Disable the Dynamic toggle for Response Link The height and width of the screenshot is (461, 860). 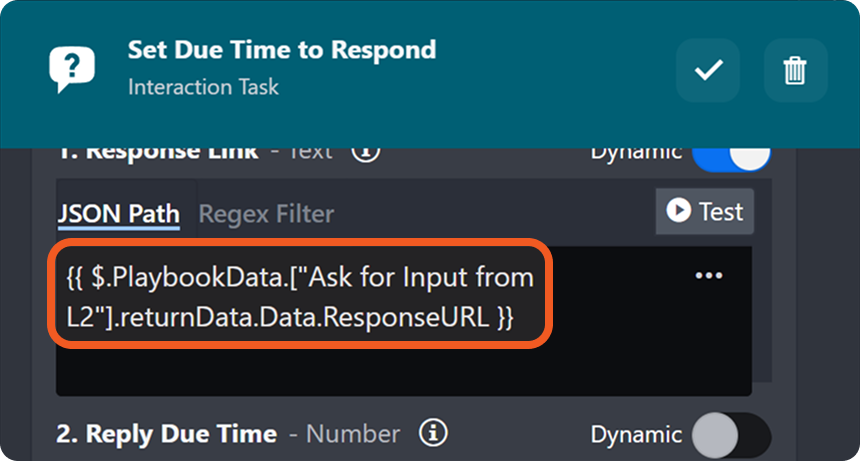pos(731,155)
